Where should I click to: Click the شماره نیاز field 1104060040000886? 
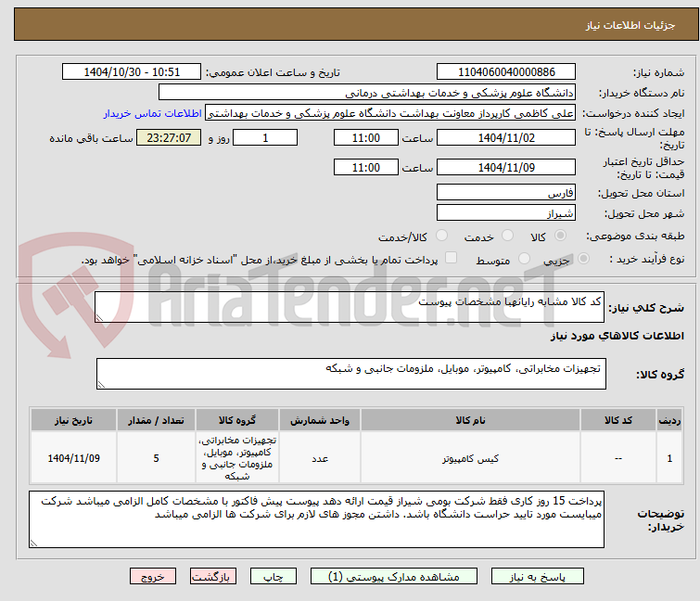point(506,72)
